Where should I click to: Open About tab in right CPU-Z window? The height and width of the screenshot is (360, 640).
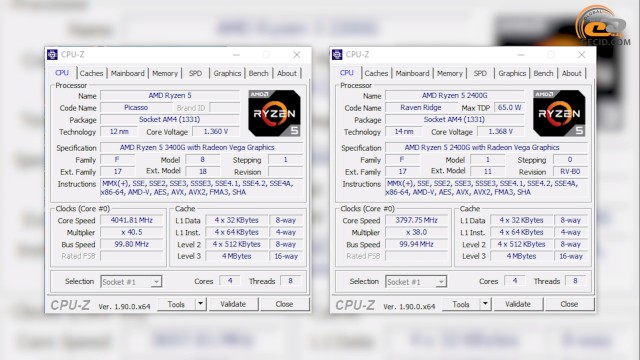[x=572, y=73]
